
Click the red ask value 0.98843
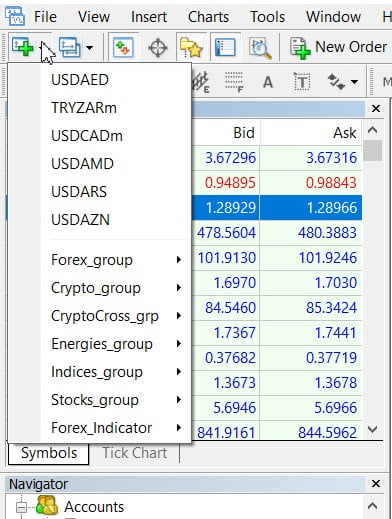click(x=331, y=183)
